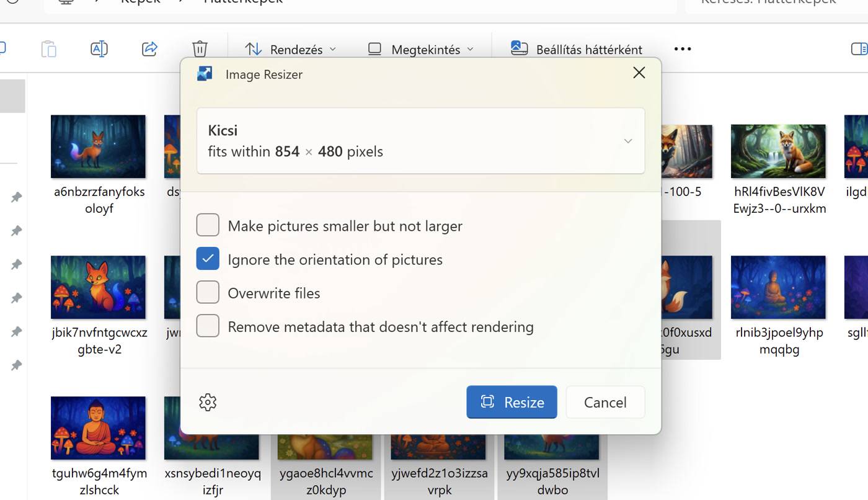Screen dimensions: 868x500
Task: Toggle the details pane icon in Explorer
Action: click(859, 49)
